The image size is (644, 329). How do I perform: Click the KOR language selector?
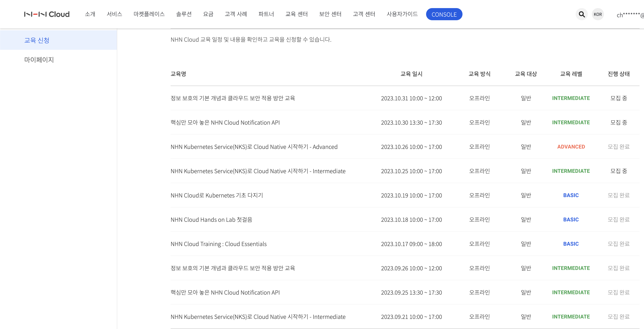point(598,14)
